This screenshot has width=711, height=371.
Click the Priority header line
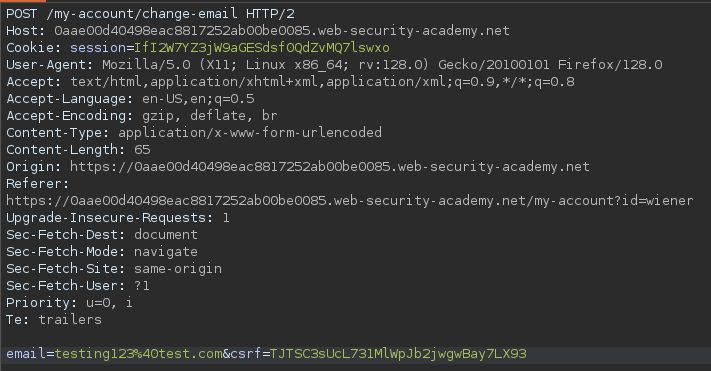coord(69,303)
